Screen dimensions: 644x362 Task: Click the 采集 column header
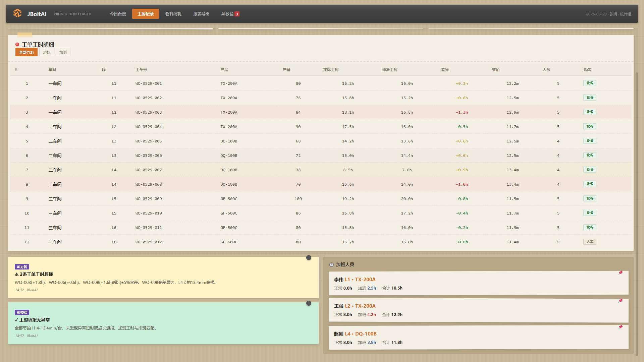coord(587,70)
